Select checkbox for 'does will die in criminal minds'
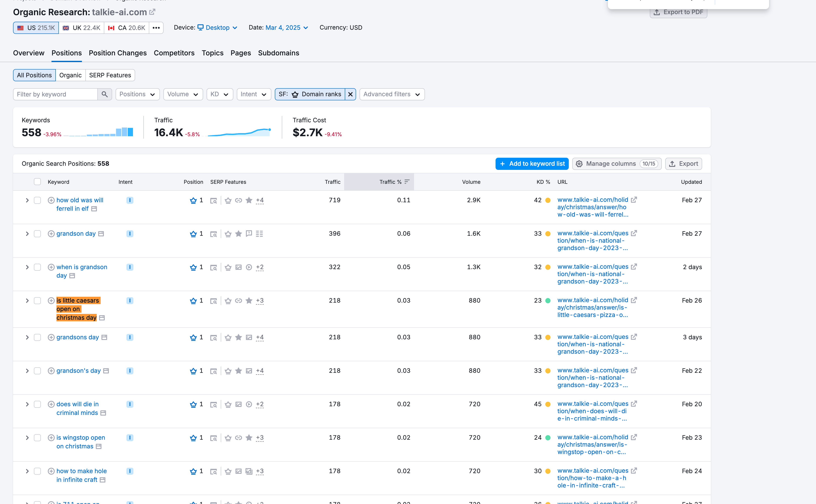816x504 pixels. 37,404
